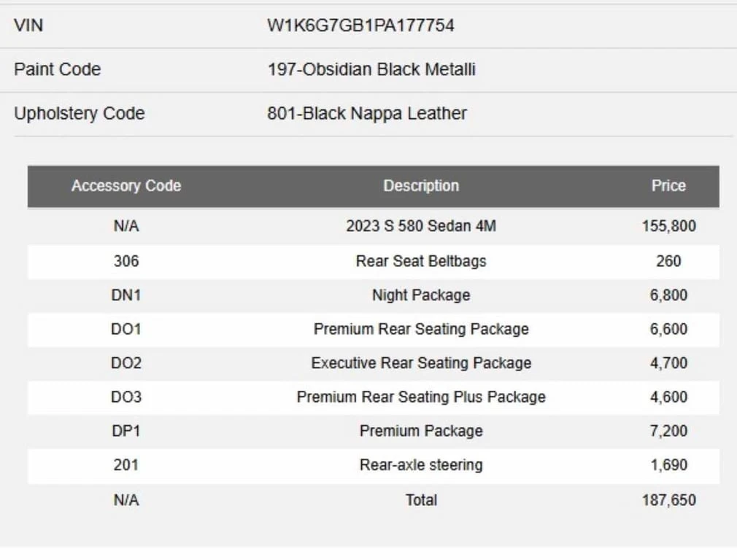This screenshot has height=560, width=737.
Task: Select the 2023 S 580 Sedan 4M row
Action: 421,226
